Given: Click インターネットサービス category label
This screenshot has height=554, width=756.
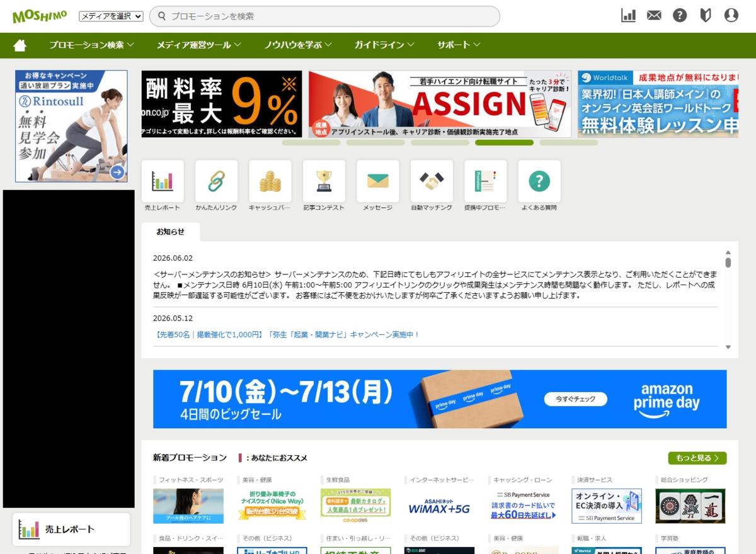Looking at the screenshot, I should (x=442, y=480).
